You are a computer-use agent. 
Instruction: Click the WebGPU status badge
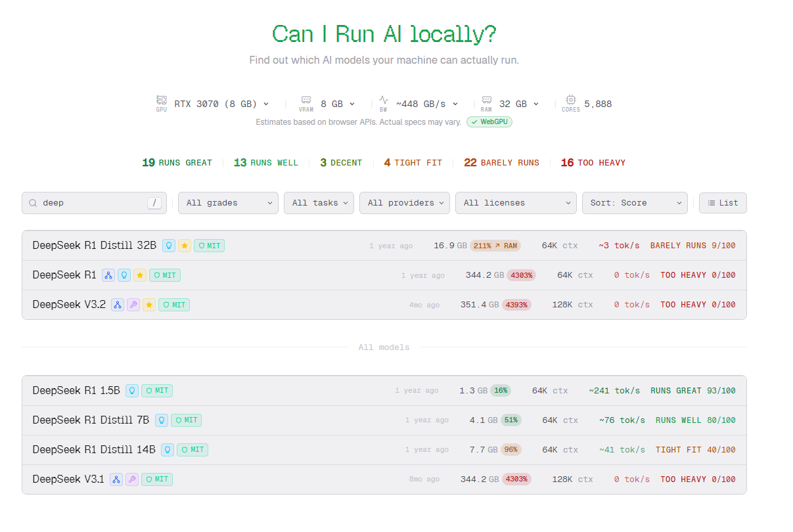pyautogui.click(x=489, y=122)
